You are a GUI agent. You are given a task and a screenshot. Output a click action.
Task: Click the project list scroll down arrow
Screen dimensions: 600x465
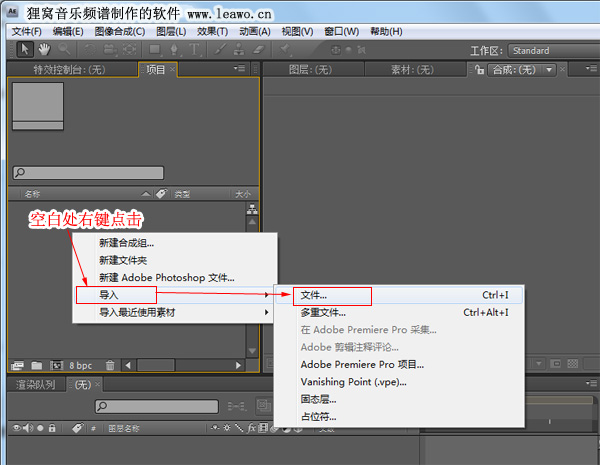pyautogui.click(x=252, y=351)
